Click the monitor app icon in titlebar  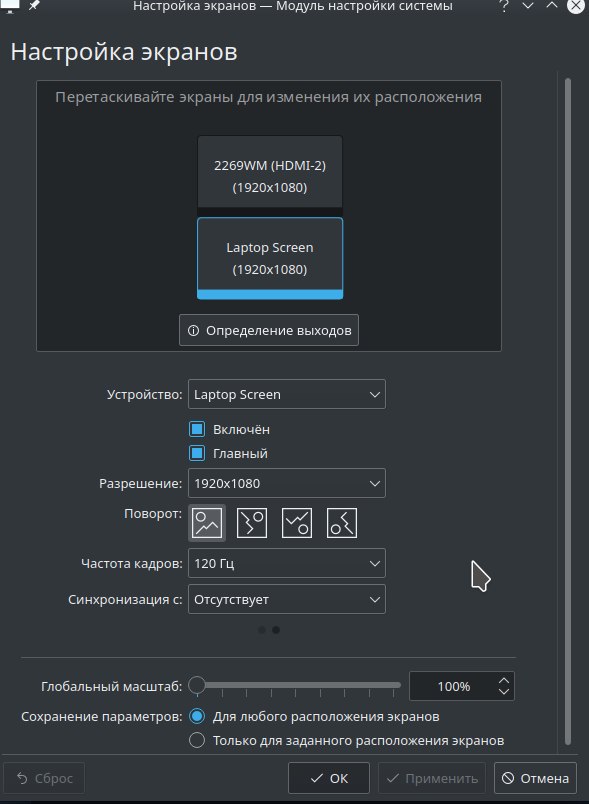point(10,6)
